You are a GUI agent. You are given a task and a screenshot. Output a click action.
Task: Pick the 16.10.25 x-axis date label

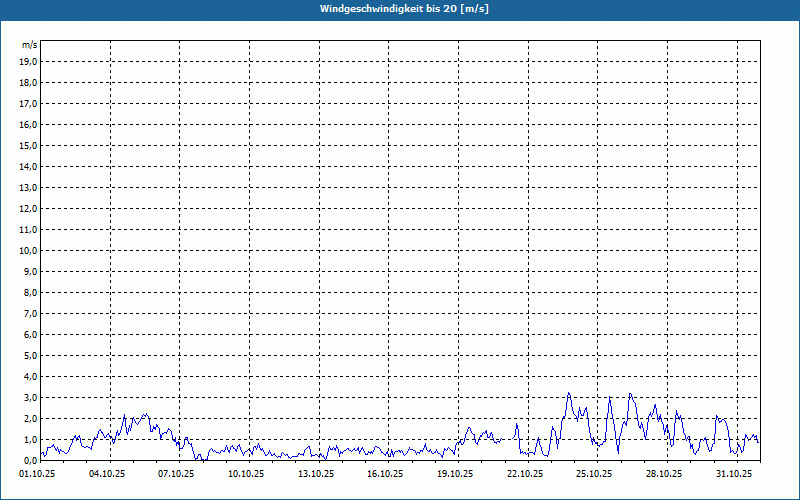click(385, 474)
